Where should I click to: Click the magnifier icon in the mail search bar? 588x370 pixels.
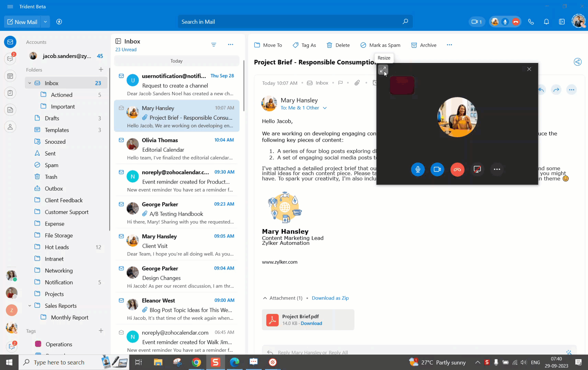405,22
